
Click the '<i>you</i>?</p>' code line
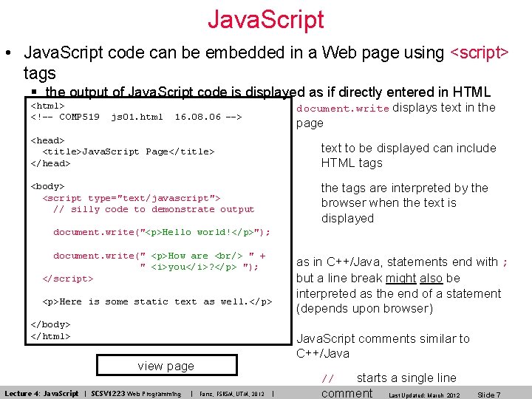[199, 267]
